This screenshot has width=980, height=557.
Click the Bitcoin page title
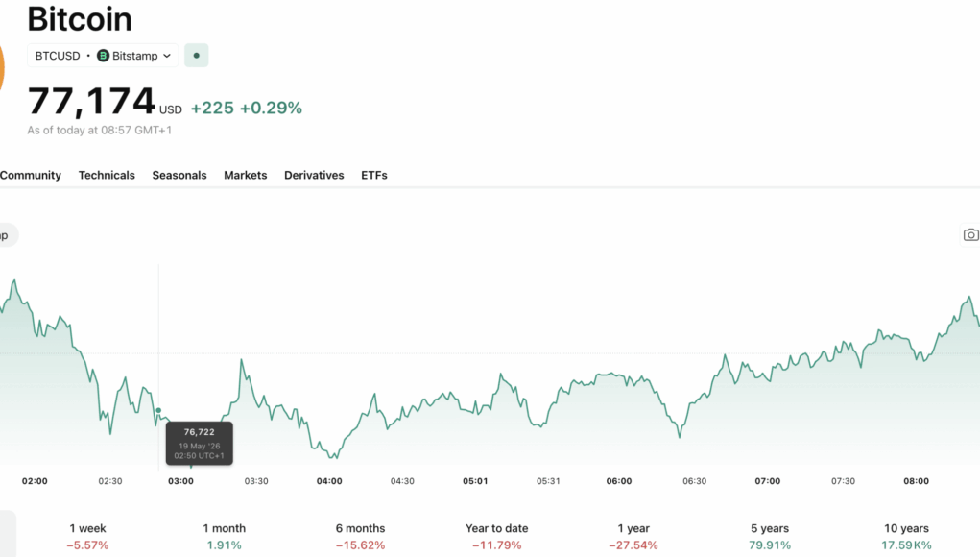click(80, 19)
